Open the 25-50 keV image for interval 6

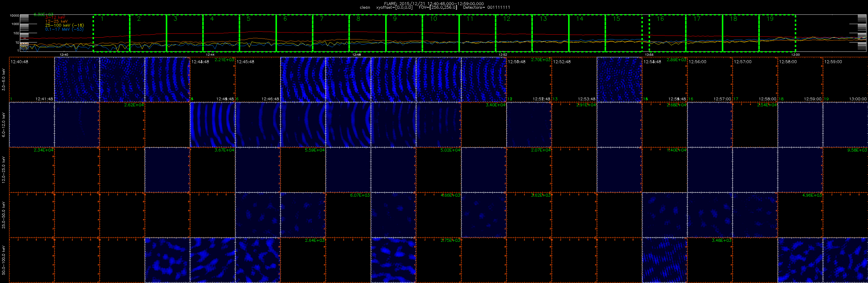[x=258, y=215]
